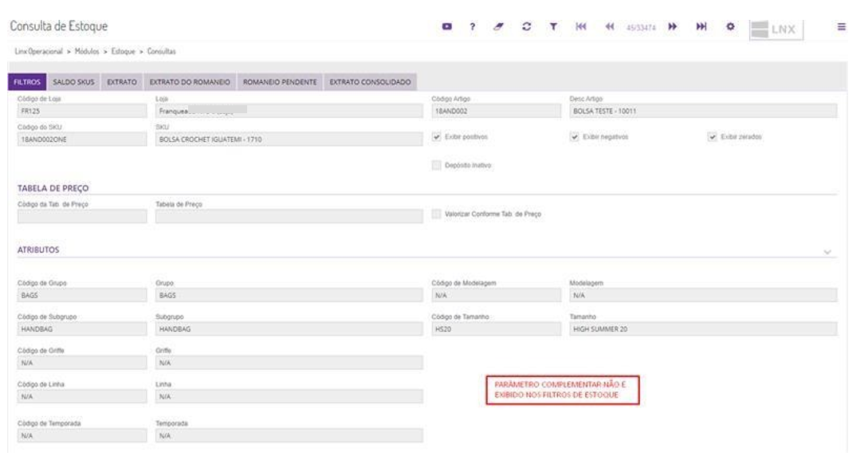Go to Estoque breadcrumb
This screenshot has width=868, height=472.
point(124,52)
